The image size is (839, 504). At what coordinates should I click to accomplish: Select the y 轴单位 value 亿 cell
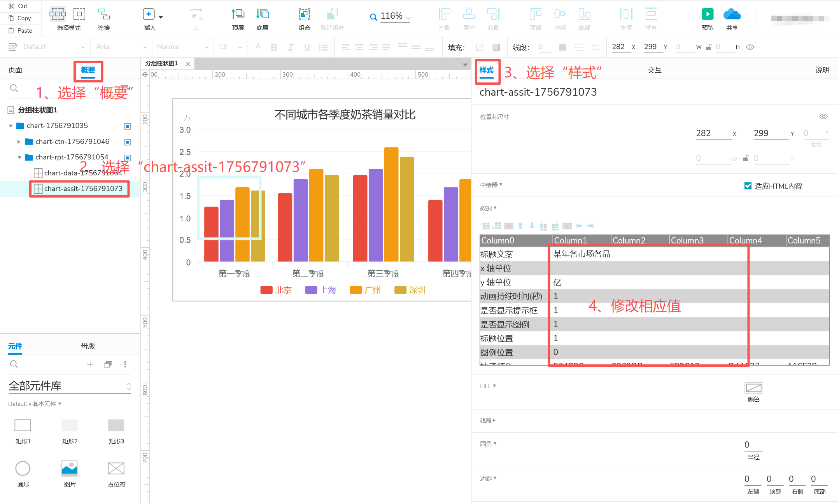tap(582, 282)
